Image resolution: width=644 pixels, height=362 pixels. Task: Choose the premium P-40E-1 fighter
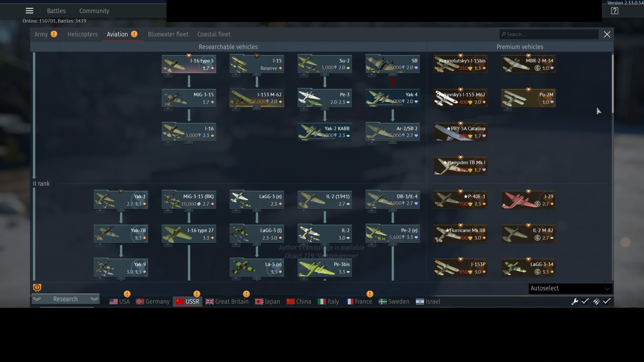coord(460,200)
